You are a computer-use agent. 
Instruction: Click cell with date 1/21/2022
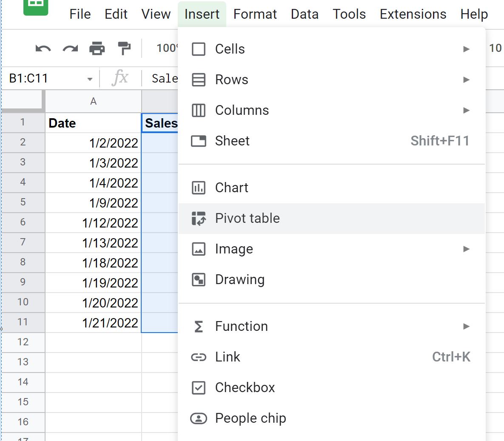click(93, 322)
